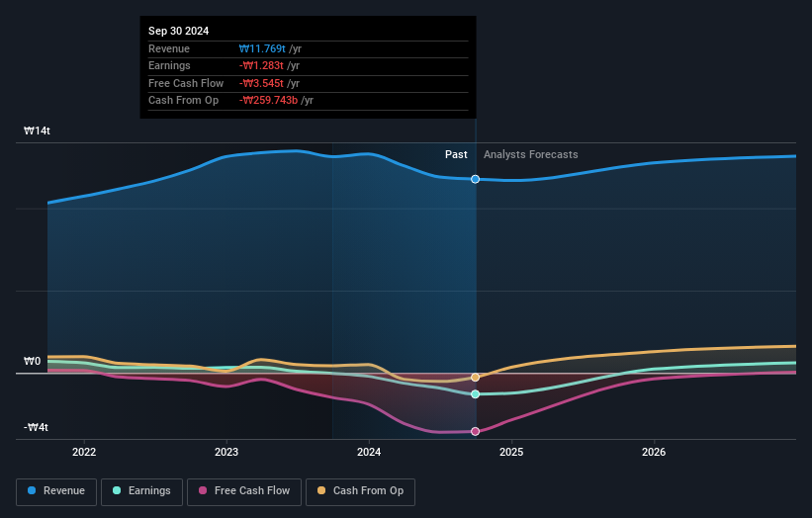Click the ₩11.769t revenue value
812x518 pixels.
262,48
